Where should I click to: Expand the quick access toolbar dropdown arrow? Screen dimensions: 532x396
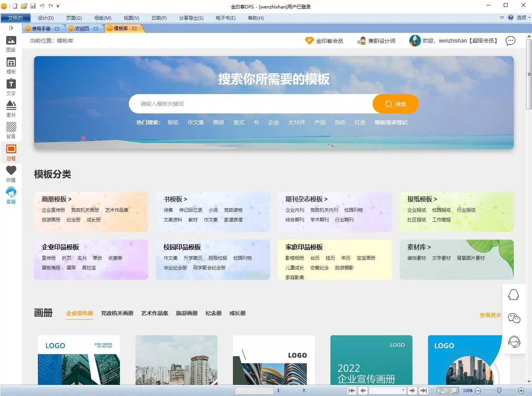[58, 6]
